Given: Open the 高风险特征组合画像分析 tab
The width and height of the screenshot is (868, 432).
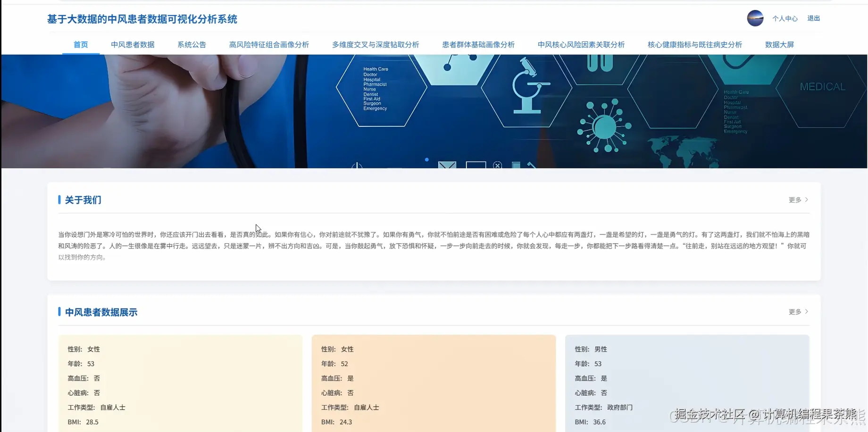Looking at the screenshot, I should click(x=269, y=44).
